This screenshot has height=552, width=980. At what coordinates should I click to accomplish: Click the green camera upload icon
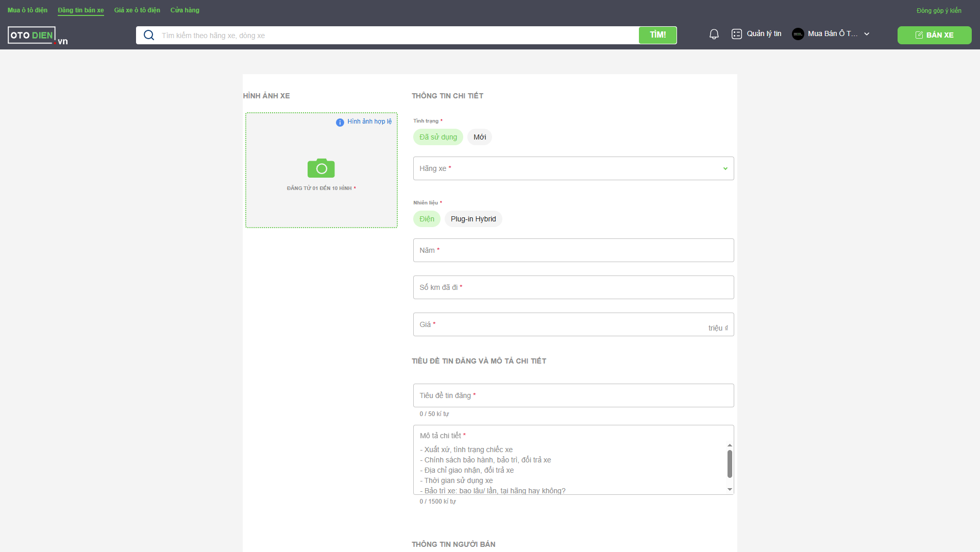pos(321,168)
